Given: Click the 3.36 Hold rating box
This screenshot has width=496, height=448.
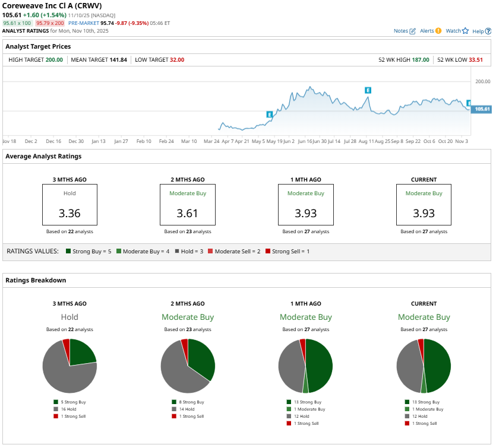Looking at the screenshot, I should coord(69,205).
